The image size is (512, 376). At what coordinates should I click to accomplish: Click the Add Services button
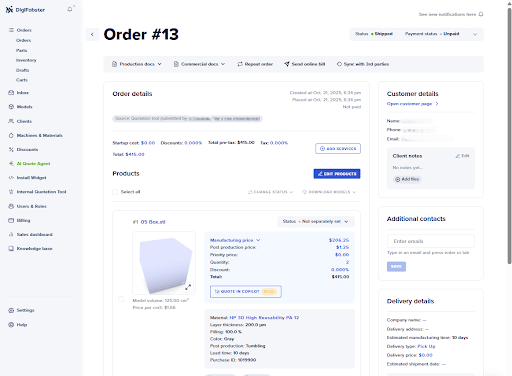[x=338, y=149]
